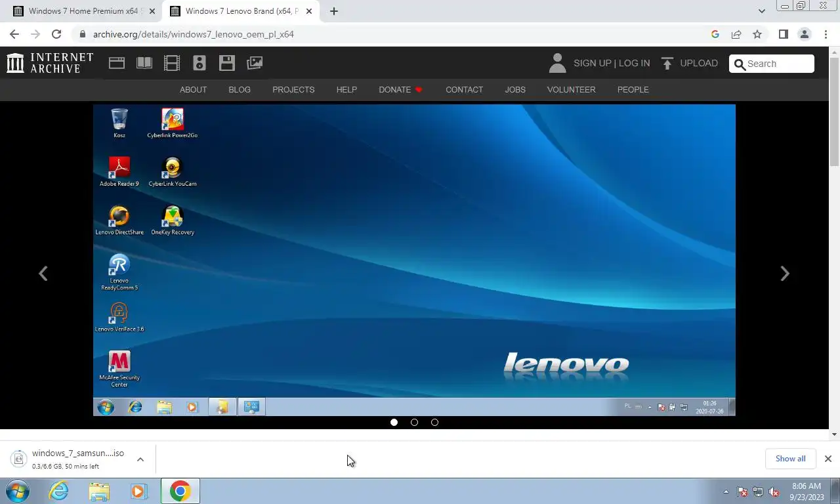
Task: Open the VOLUNTEER link
Action: click(571, 90)
